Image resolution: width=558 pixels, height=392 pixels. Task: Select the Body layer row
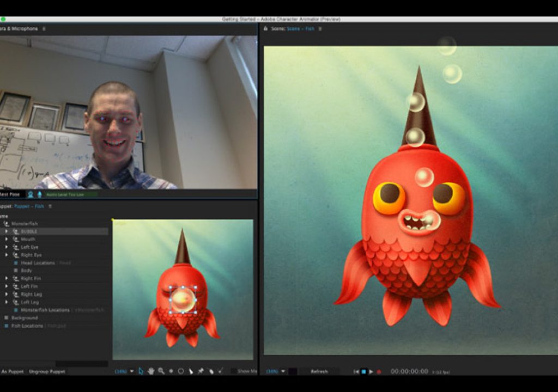pyautogui.click(x=54, y=271)
